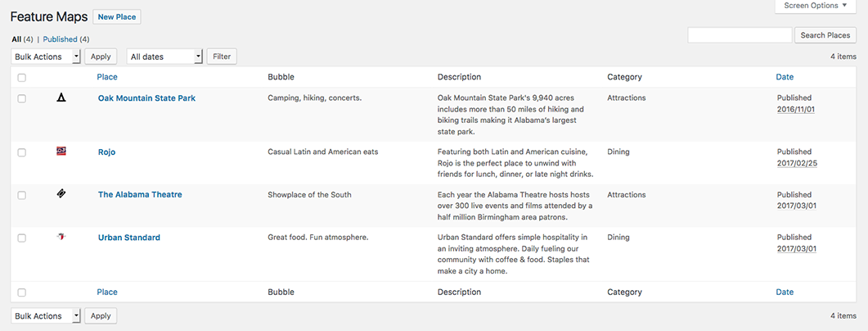Tick the Rojo row checkbox

click(x=21, y=152)
